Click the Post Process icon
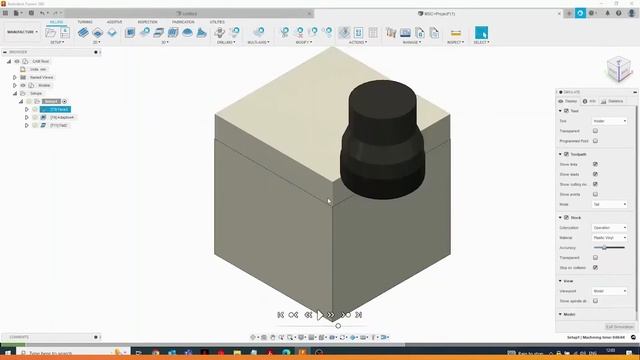Image resolution: width=640 pixels, height=360 pixels. coord(358,32)
